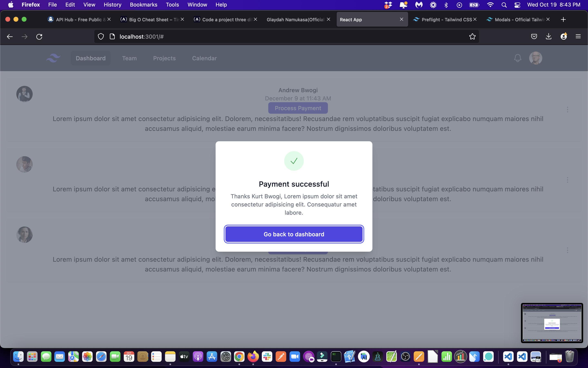Screen dimensions: 588x368
Task: Open Zoom from the Dock
Action: point(295,357)
